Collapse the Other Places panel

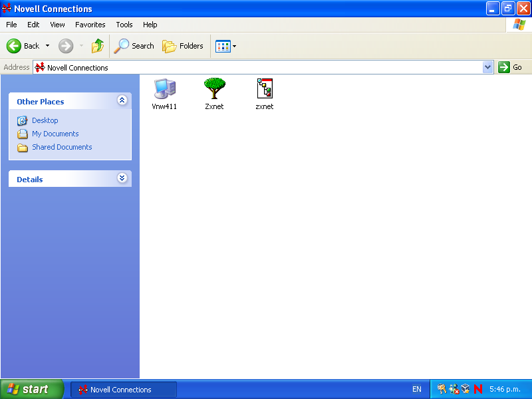(x=122, y=100)
